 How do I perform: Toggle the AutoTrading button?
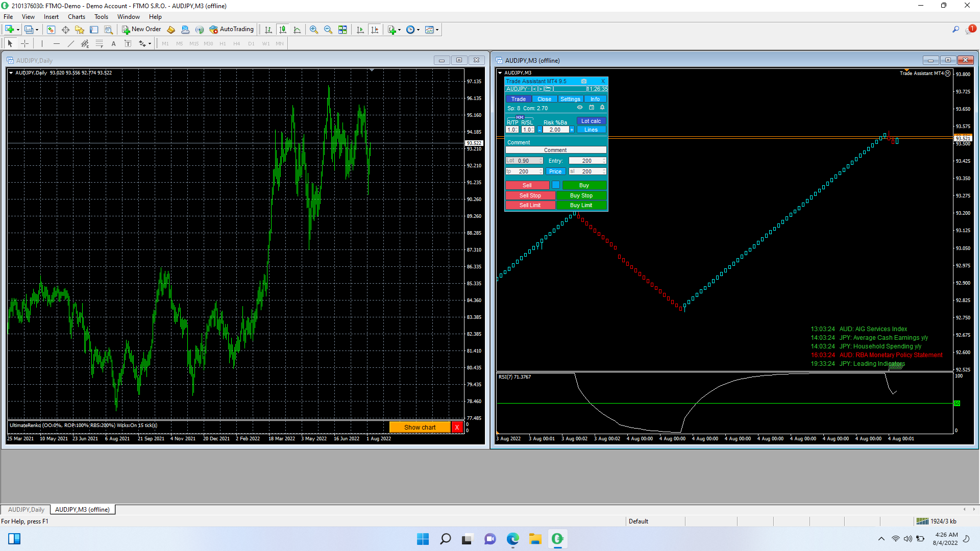(x=231, y=30)
